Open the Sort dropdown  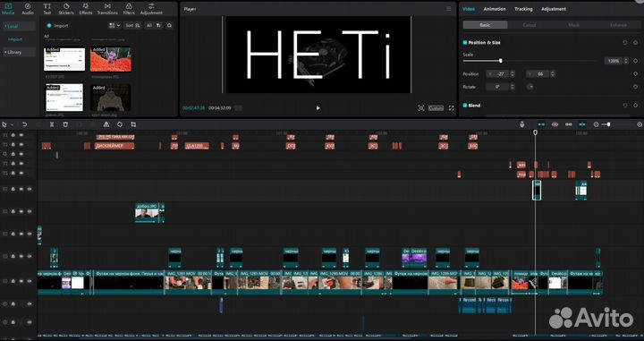pyautogui.click(x=132, y=25)
